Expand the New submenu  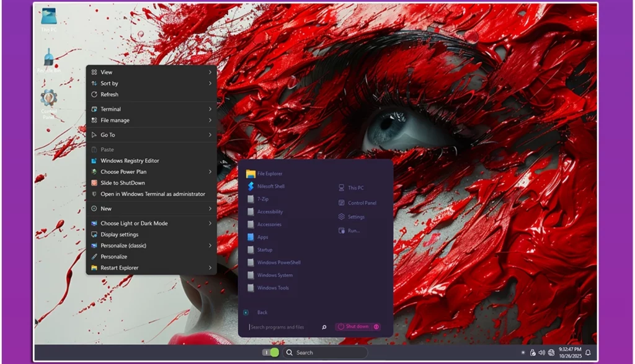coord(106,210)
